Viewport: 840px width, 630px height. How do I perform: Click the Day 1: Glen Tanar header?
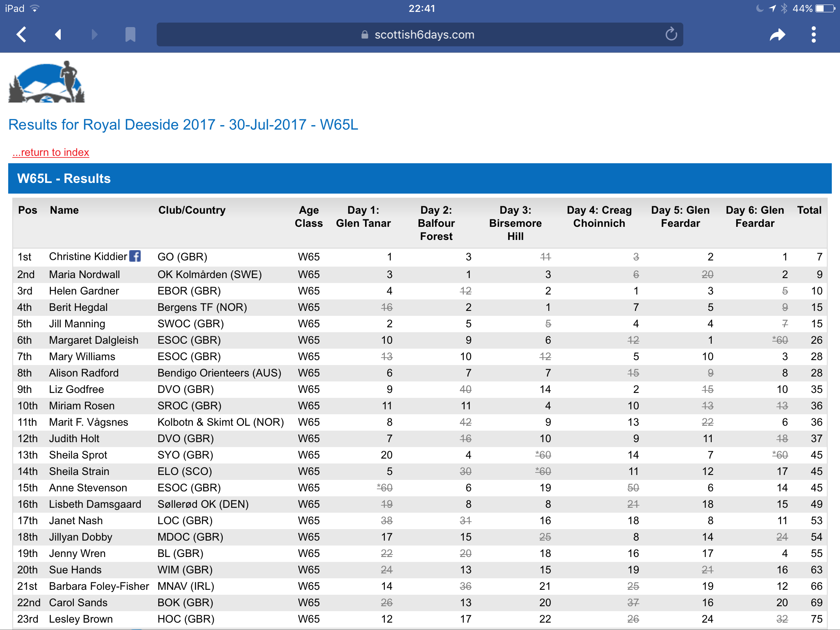363,217
